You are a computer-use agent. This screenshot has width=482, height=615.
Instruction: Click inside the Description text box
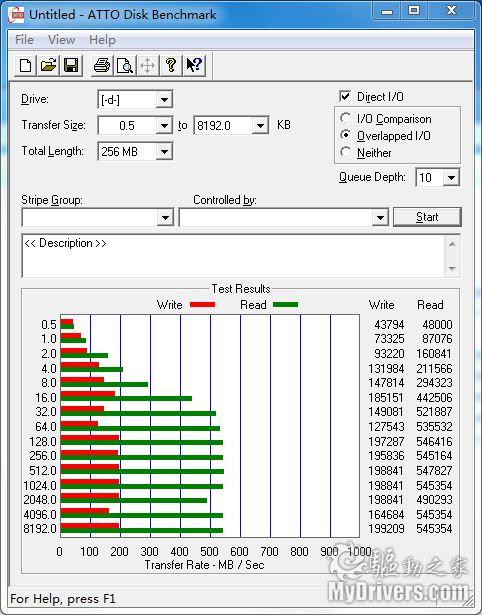[234, 256]
